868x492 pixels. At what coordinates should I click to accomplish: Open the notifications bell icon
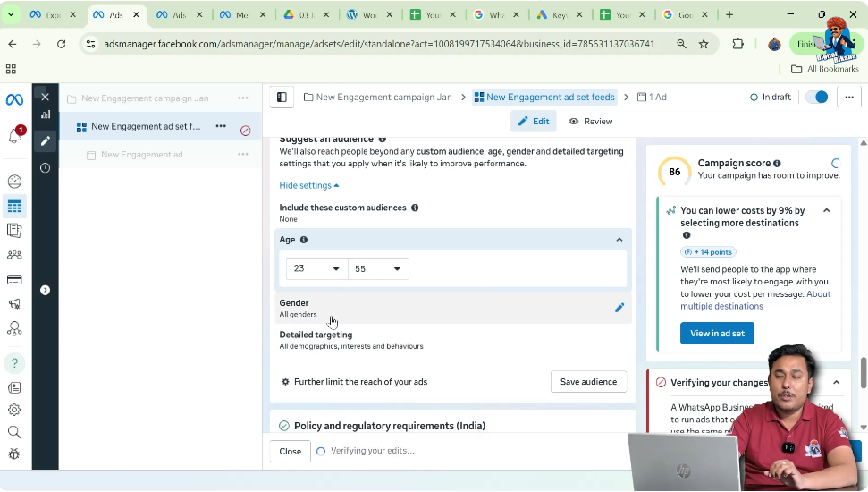[x=15, y=136]
